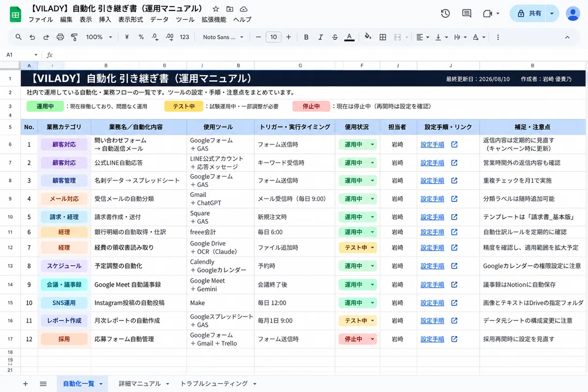Viewport: 588px width, 392px height.
Task: Toggle italic formatting
Action: (x=320, y=37)
